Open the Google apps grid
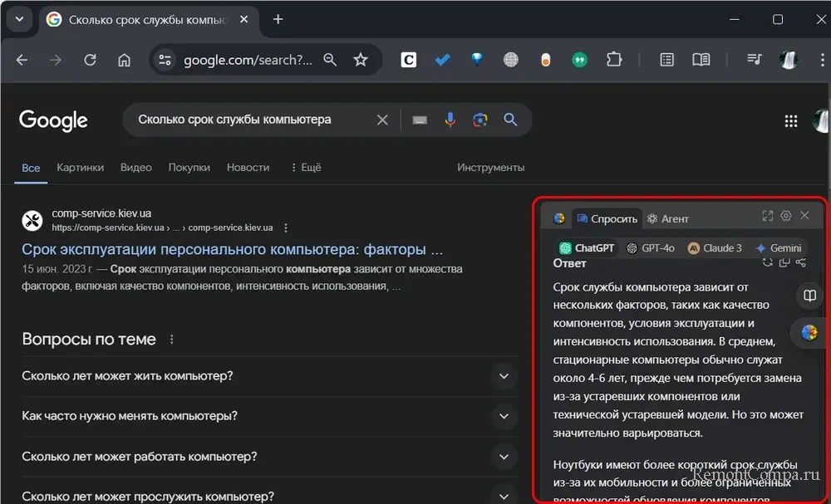The height and width of the screenshot is (504, 831). (791, 121)
